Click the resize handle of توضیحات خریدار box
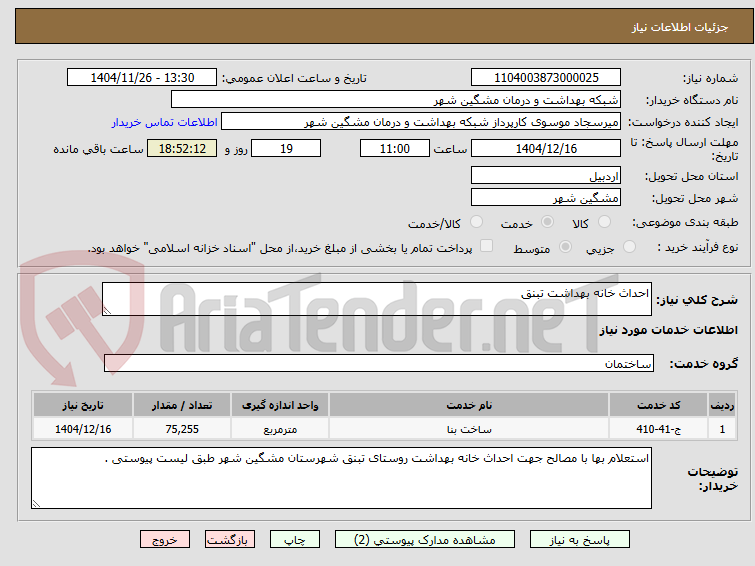755x566 pixels. 37,503
